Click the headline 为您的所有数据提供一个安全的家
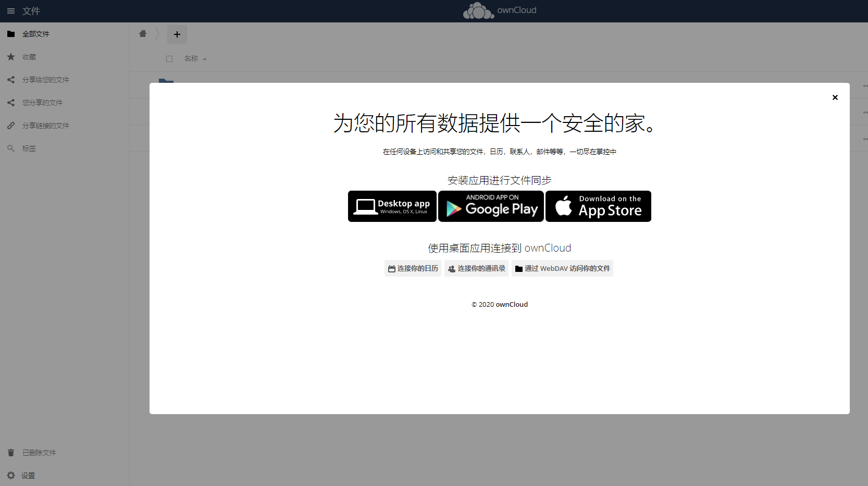868x486 pixels. (494, 123)
